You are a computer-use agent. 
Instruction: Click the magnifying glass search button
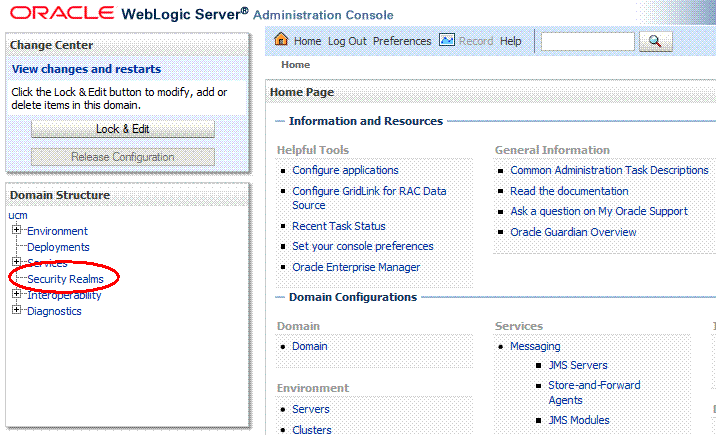[655, 42]
